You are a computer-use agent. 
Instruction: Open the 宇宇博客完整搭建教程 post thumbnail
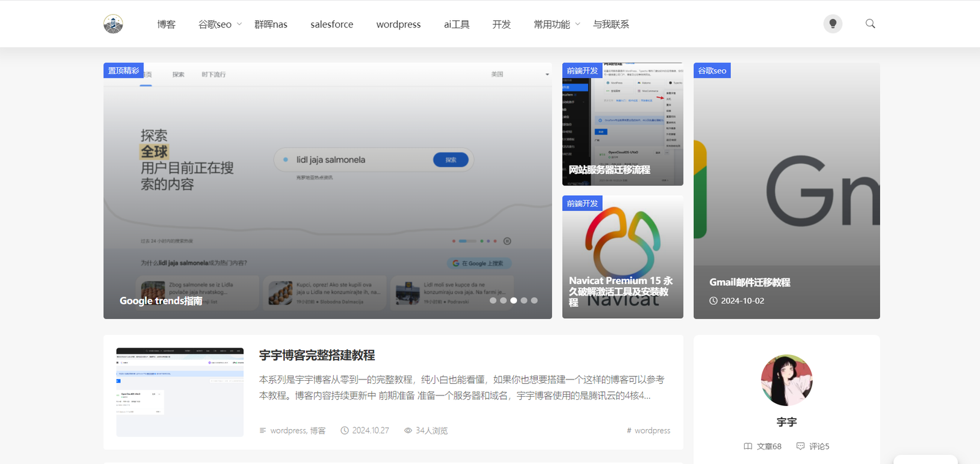(x=180, y=392)
